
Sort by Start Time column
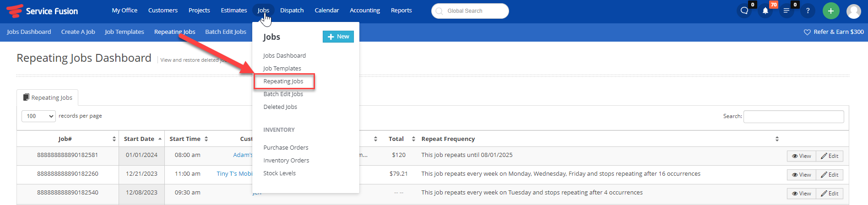point(189,139)
